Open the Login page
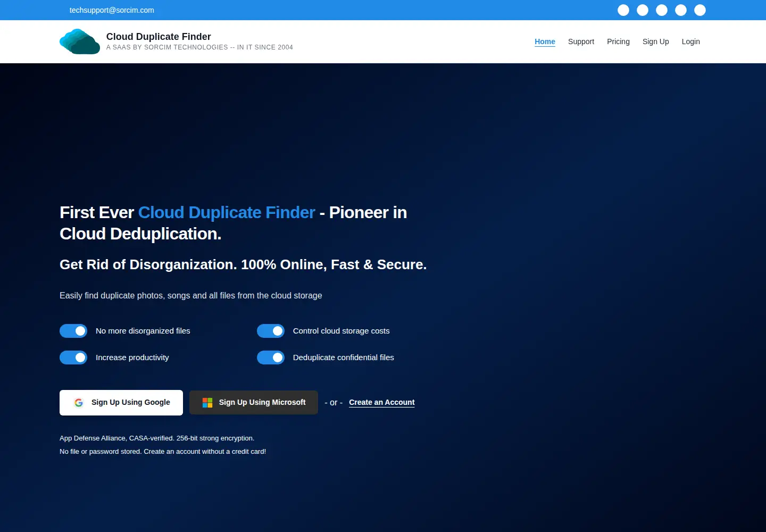766x532 pixels. tap(690, 41)
